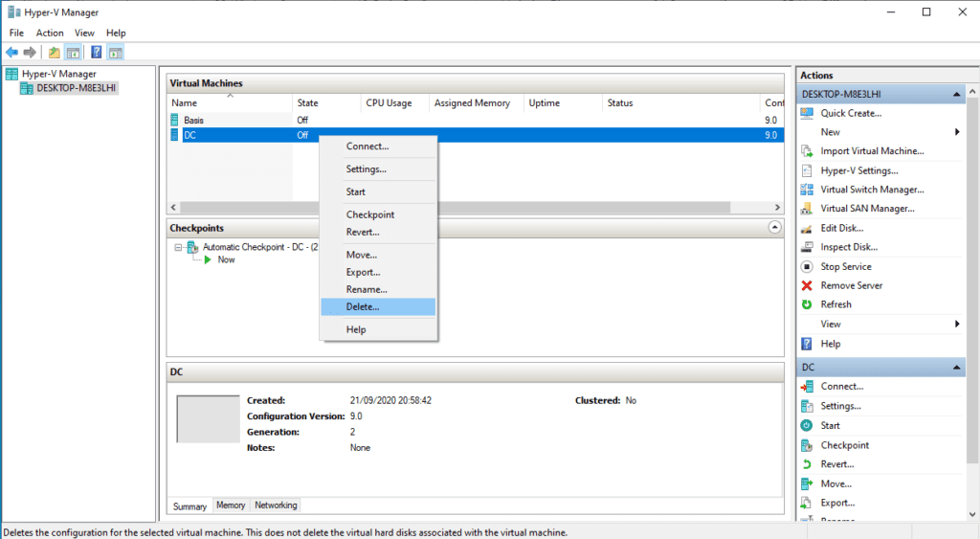Switch to the Networking tab

pos(276,505)
